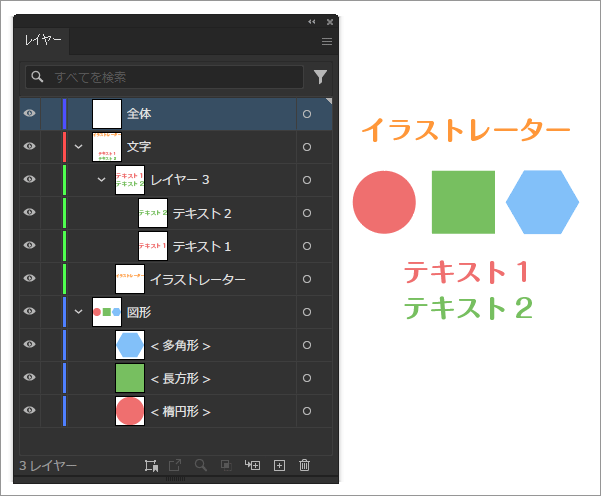The image size is (601, 496).
Task: Click target circle for 図形 layer
Action: coord(307,312)
